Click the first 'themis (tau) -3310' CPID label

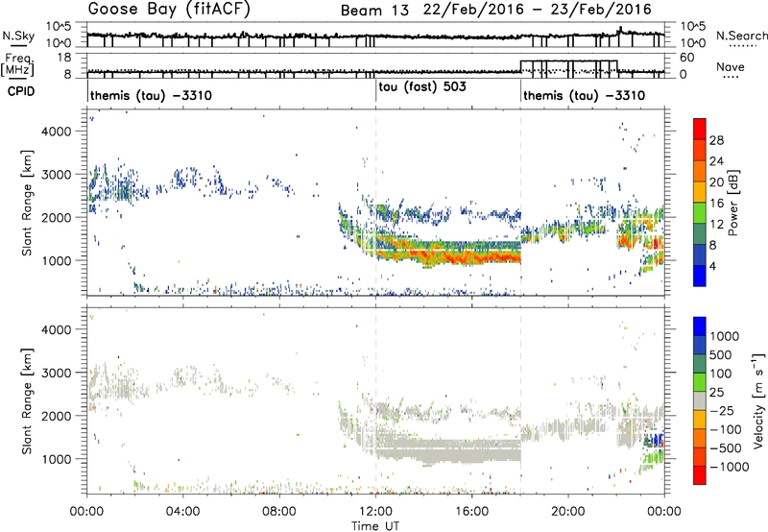click(151, 95)
